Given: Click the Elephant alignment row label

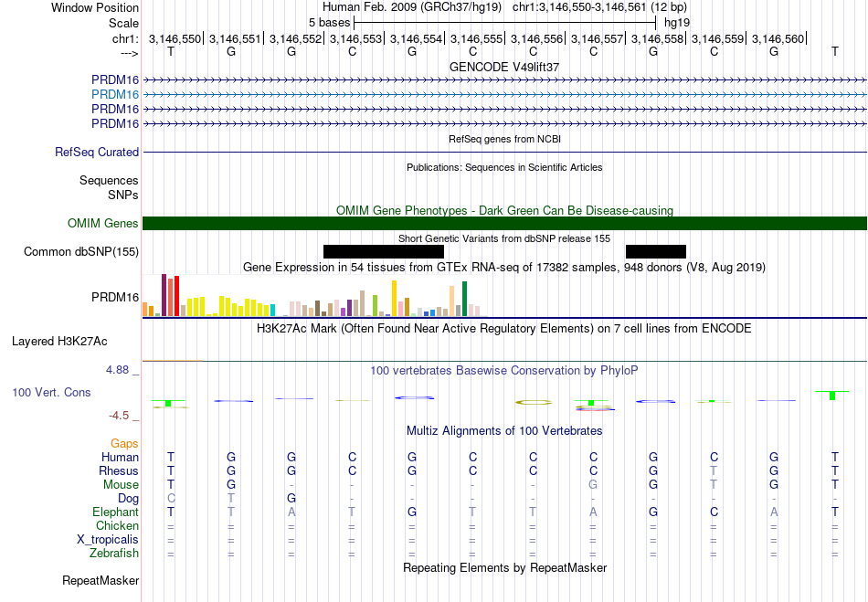Looking at the screenshot, I should point(116,512).
